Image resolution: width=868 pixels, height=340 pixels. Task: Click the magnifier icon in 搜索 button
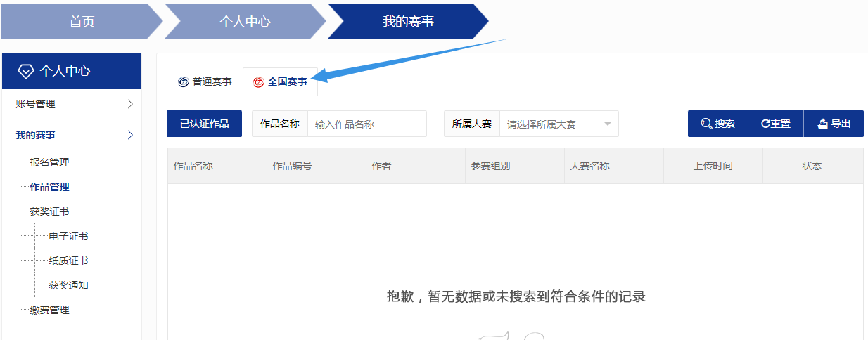[x=706, y=124]
